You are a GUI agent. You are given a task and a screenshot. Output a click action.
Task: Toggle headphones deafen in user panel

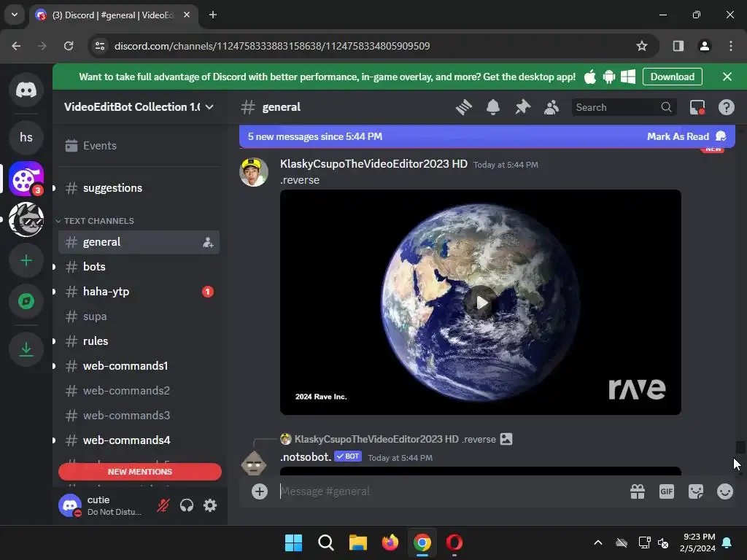point(187,505)
